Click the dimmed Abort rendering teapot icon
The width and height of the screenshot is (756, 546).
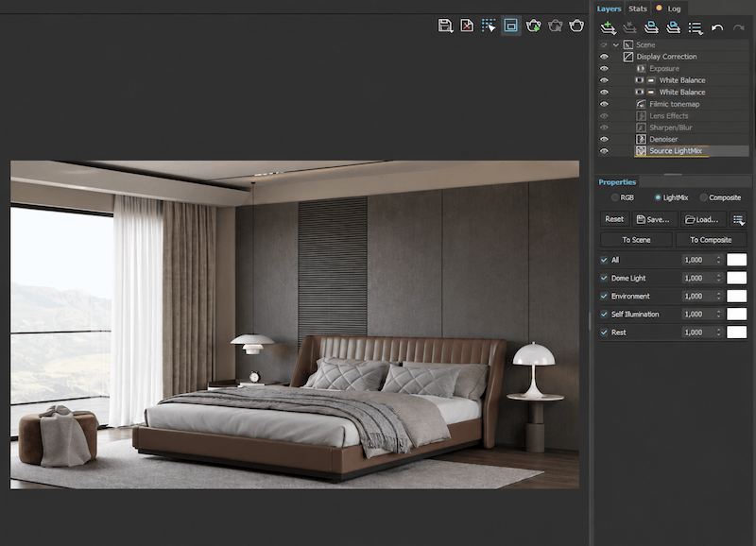(555, 26)
